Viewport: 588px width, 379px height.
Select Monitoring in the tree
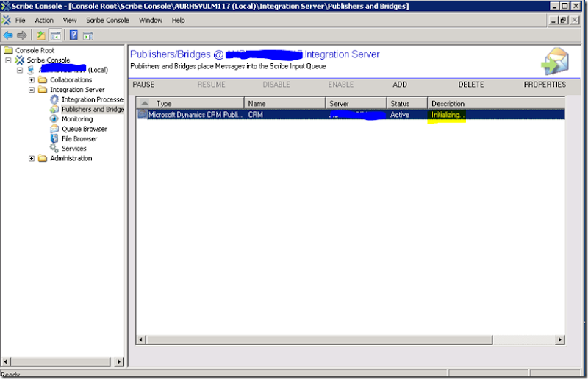[77, 118]
